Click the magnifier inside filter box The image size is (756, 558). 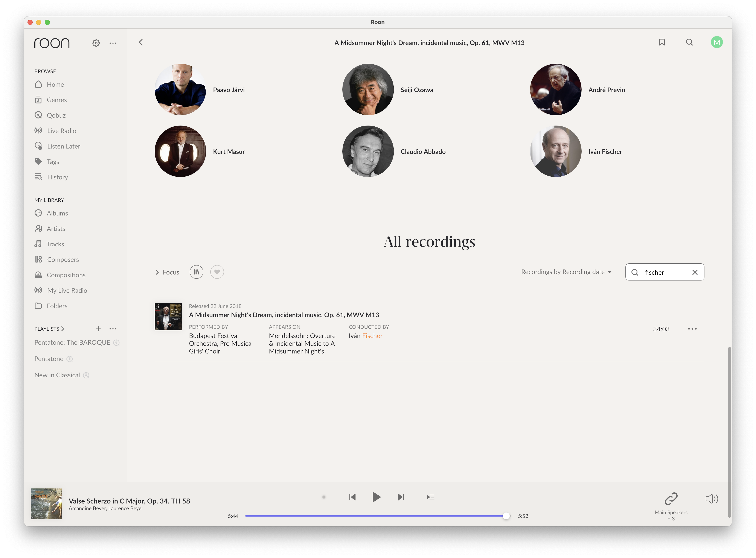[x=635, y=272]
